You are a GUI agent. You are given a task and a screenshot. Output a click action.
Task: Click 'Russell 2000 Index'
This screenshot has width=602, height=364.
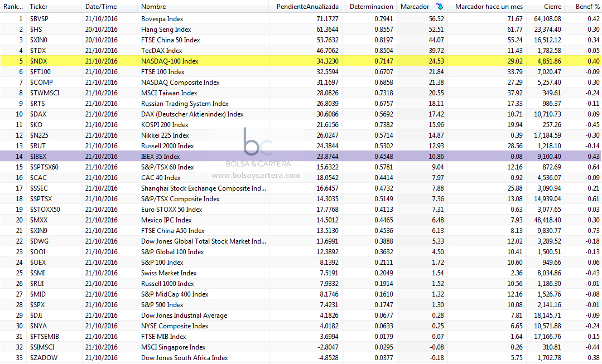coord(167,146)
